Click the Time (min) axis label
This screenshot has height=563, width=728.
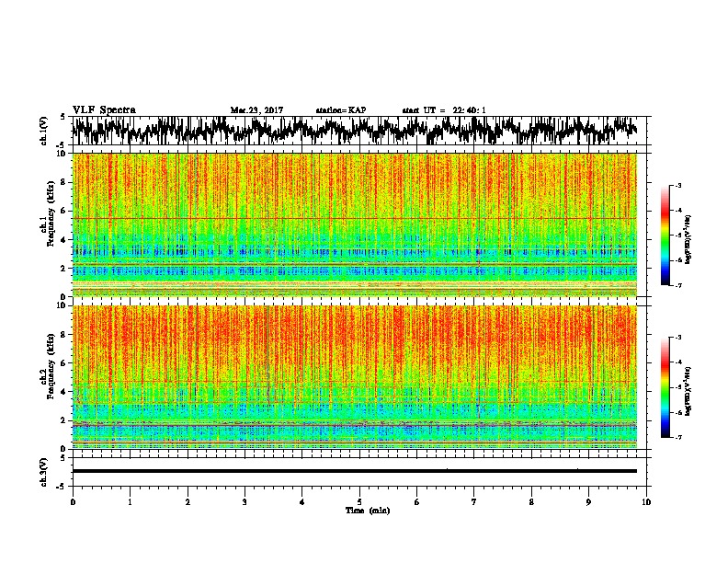(368, 511)
